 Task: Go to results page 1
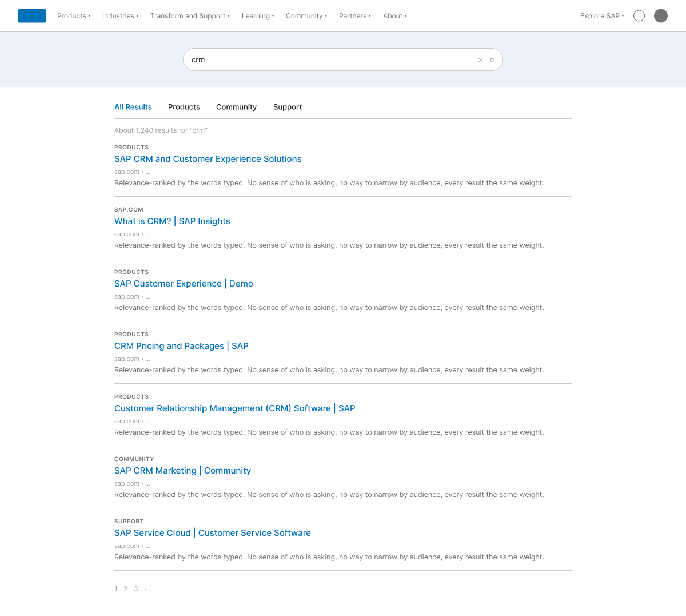point(116,589)
